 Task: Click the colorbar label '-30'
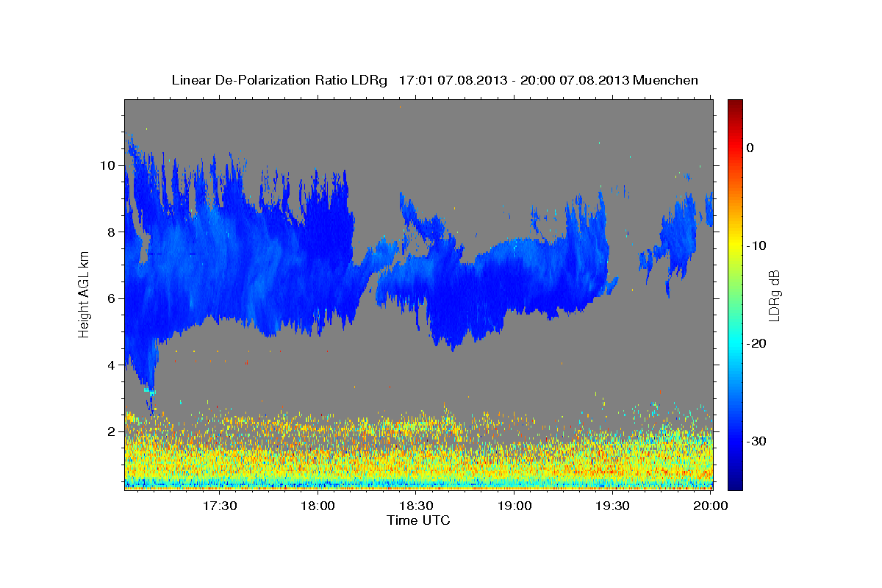click(x=757, y=441)
